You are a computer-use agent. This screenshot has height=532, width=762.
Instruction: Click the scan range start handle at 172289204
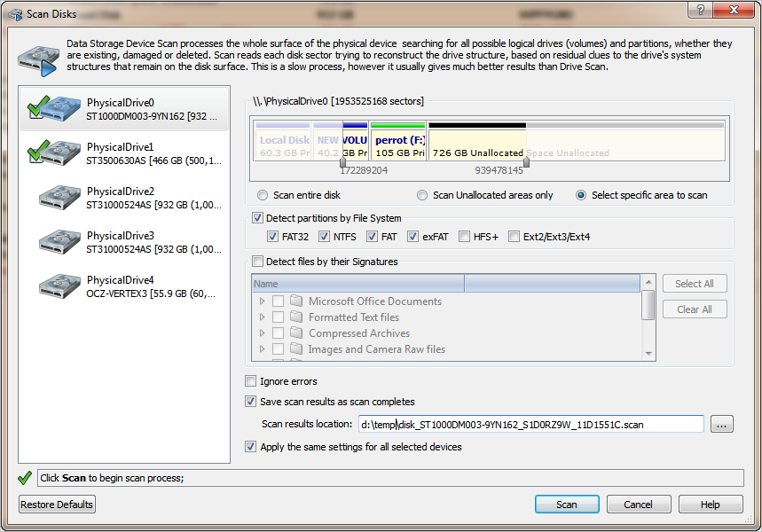pos(342,162)
